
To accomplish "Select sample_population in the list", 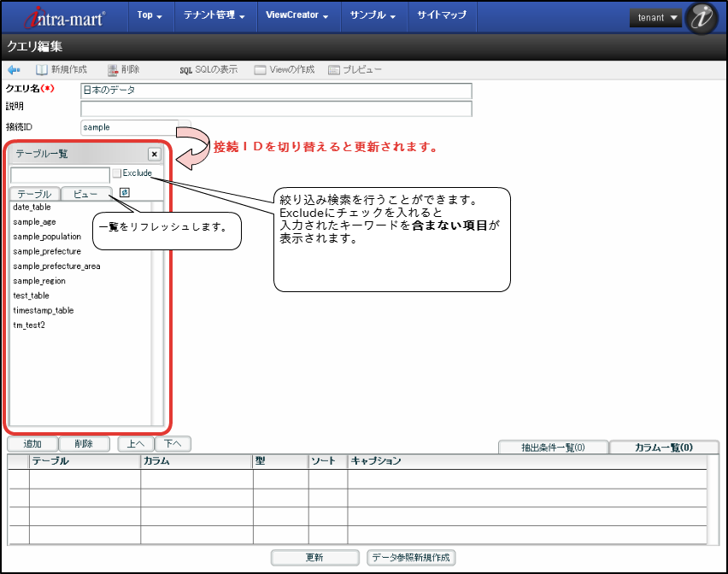I will coord(47,237).
